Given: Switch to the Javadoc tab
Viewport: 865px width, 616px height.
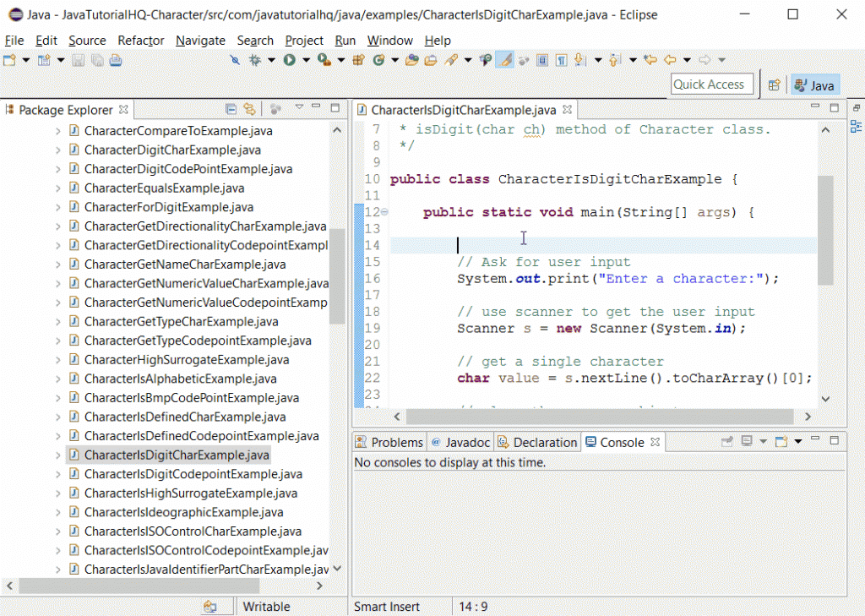Looking at the screenshot, I should tap(460, 442).
